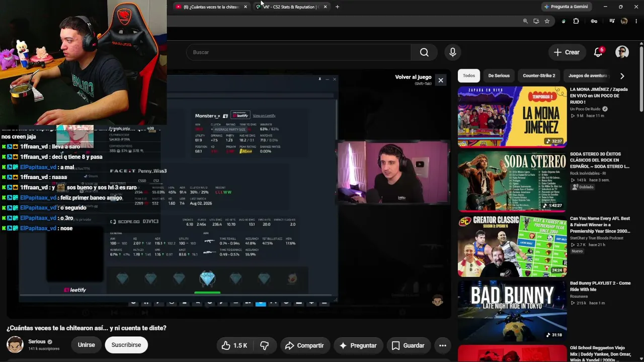This screenshot has width=644, height=362.
Task: Open a new browser tab
Action: click(337, 7)
